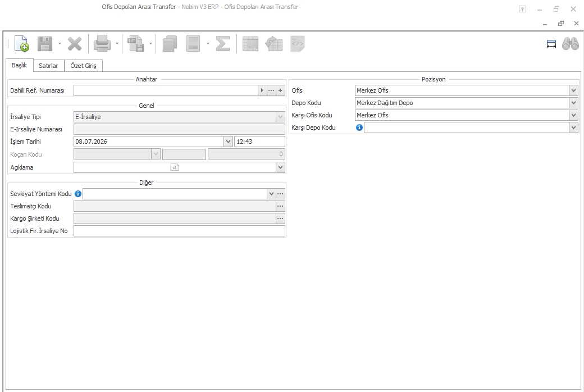Click the Sigma totals icon
The image size is (584, 392).
[x=223, y=44]
